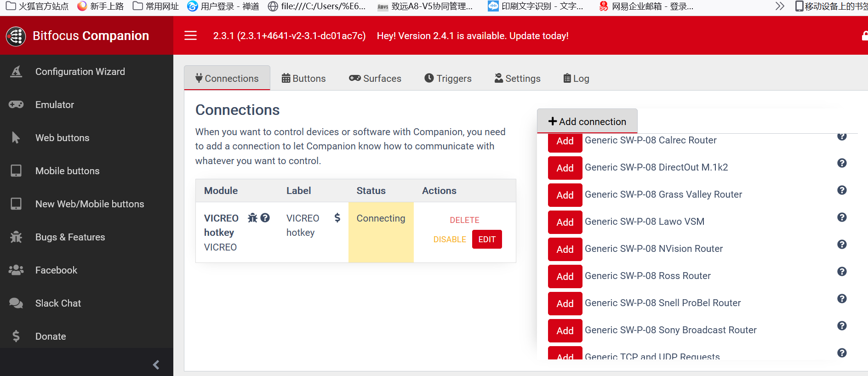Show more bookmarks via double chevron
The height and width of the screenshot is (376, 868).
point(780,6)
